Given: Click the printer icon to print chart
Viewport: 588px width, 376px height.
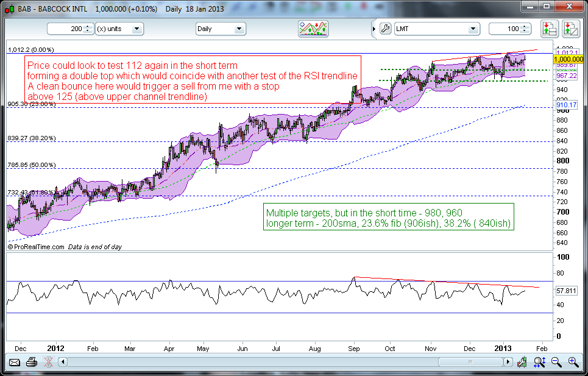Looking at the screenshot, I should (x=30, y=363).
